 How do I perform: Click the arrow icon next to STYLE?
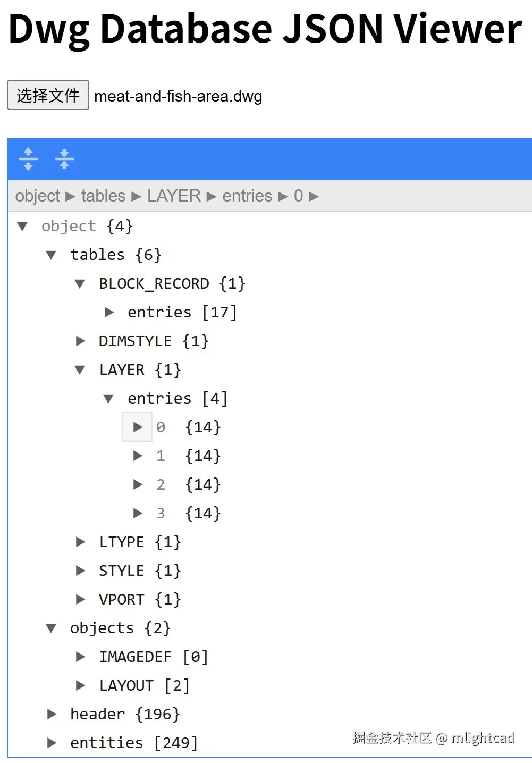(x=80, y=571)
